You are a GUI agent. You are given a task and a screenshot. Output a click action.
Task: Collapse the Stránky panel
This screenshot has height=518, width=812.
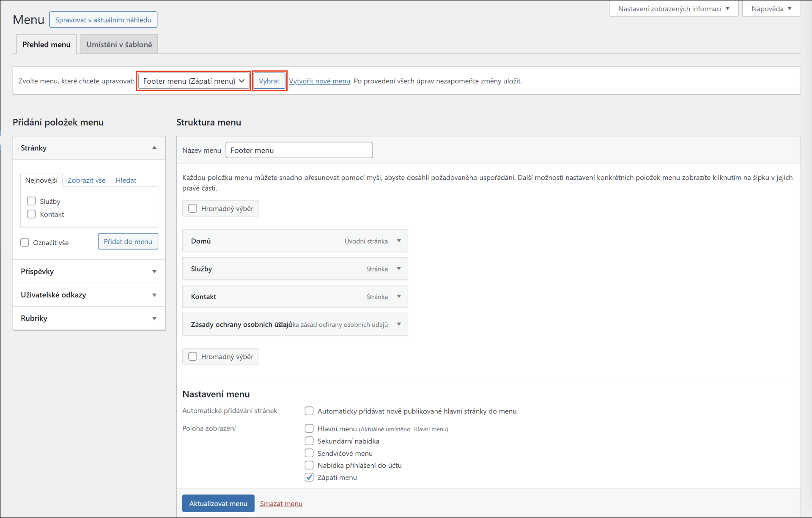154,148
